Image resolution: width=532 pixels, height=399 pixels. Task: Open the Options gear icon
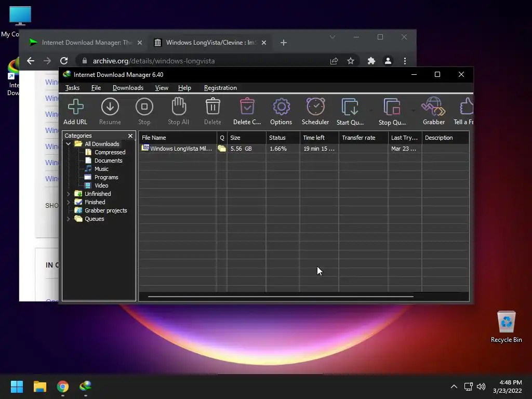pyautogui.click(x=281, y=111)
